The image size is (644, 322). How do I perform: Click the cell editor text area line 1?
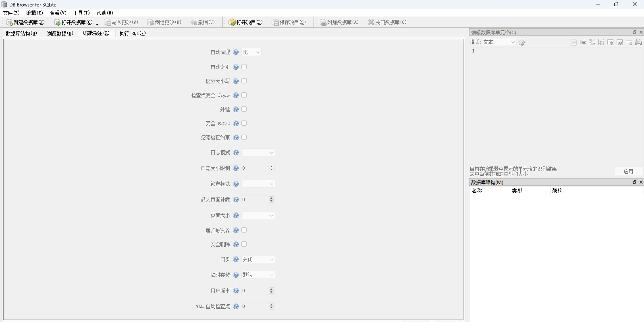(x=556, y=51)
